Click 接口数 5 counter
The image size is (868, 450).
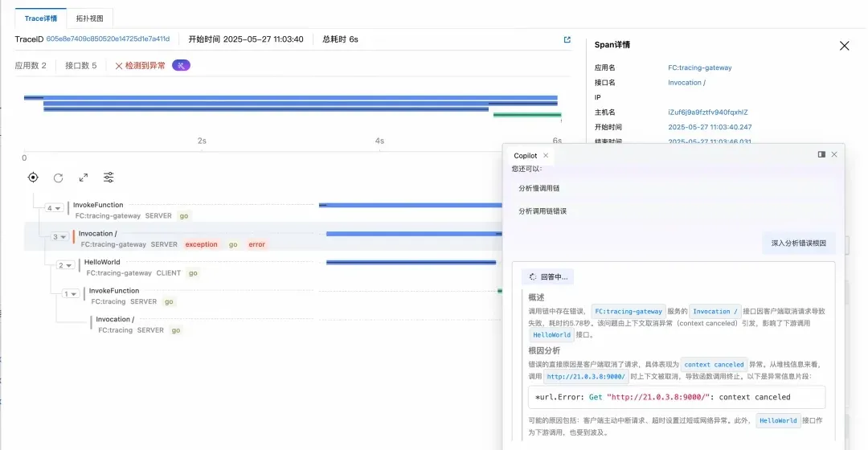click(x=81, y=65)
